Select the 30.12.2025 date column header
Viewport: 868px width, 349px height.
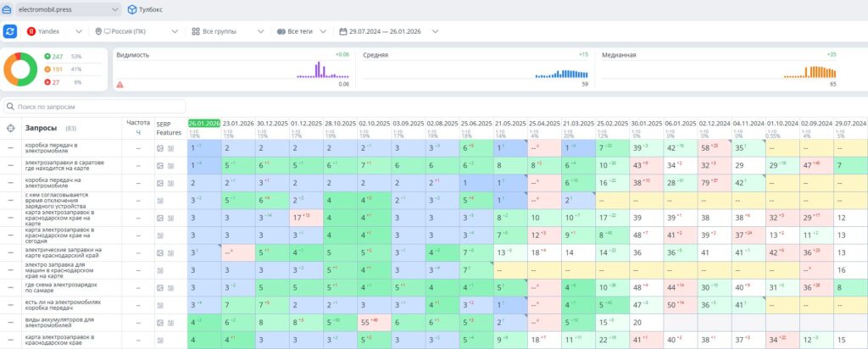tap(272, 123)
